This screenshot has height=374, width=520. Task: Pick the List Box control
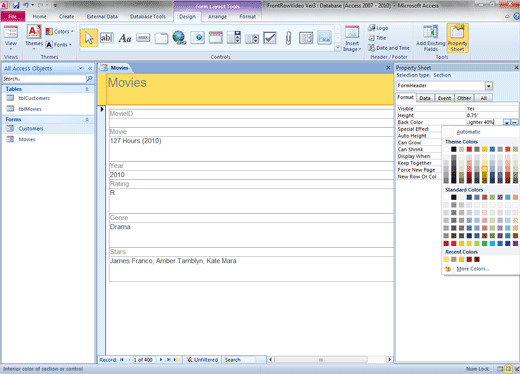252,39
